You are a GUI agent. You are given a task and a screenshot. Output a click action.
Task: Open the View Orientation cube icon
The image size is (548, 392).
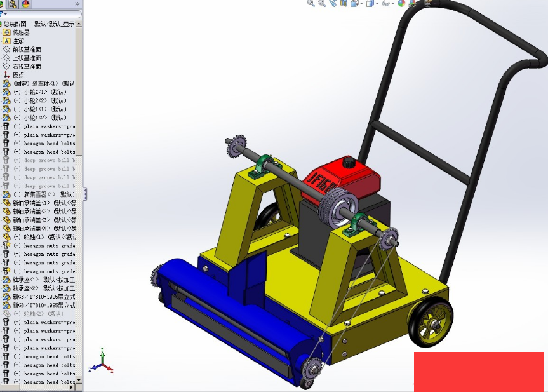point(355,4)
